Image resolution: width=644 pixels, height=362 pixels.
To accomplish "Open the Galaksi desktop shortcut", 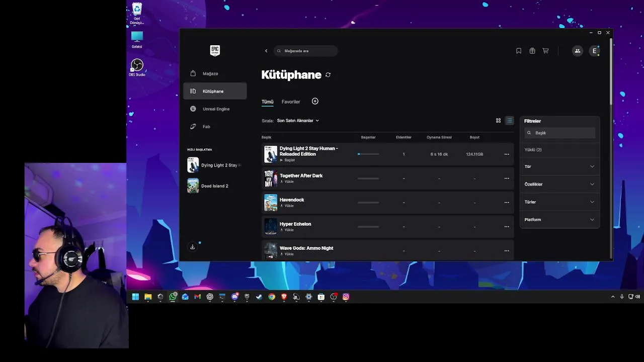I will pyautogui.click(x=137, y=40).
